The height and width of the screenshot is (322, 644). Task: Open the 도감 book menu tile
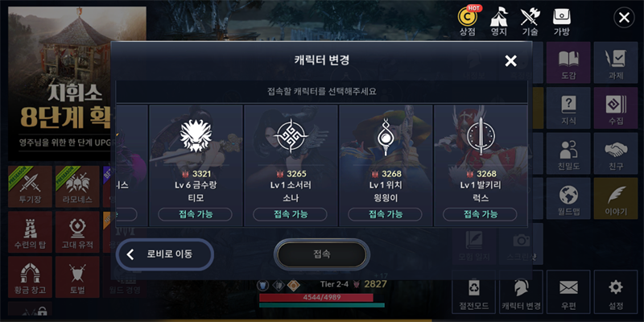568,63
